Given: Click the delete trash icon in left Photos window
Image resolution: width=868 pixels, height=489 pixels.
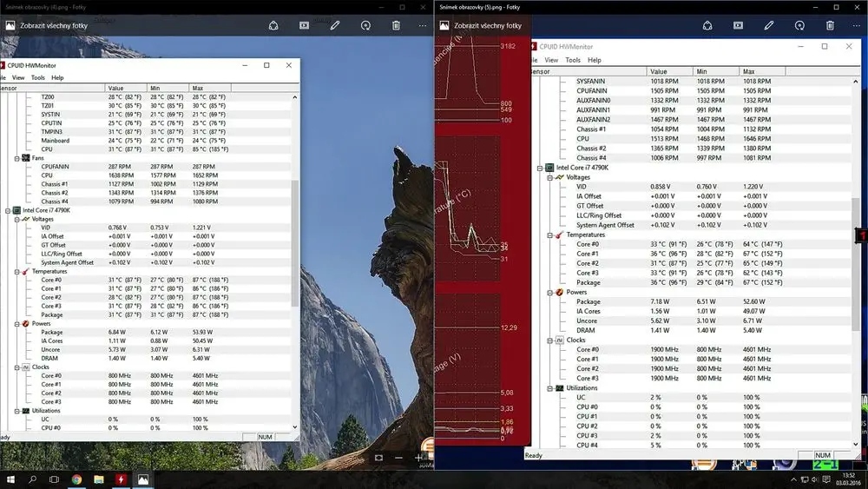Looking at the screenshot, I should point(396,25).
